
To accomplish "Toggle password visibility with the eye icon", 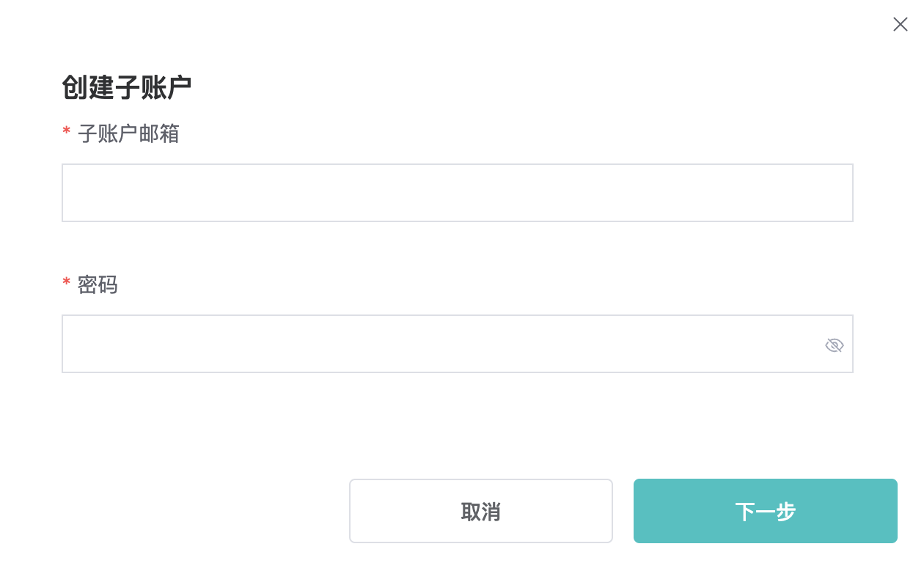I will 834,345.
